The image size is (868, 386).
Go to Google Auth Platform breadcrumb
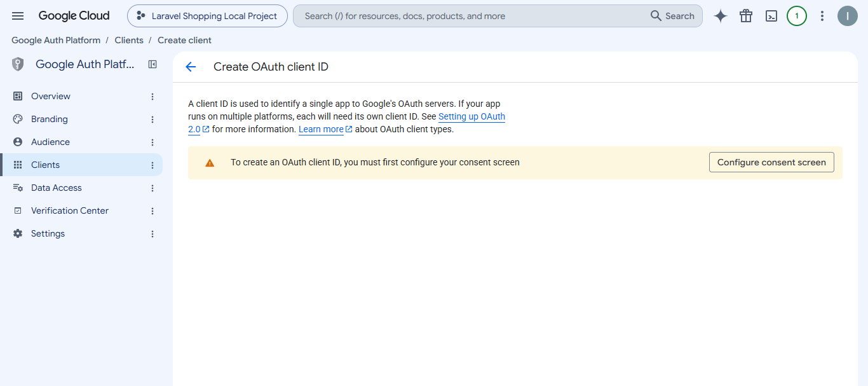click(56, 40)
